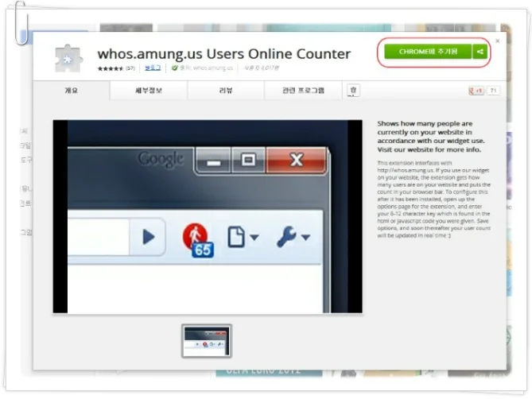Open the 세부정보 tab
This screenshot has width=532, height=399.
point(149,91)
